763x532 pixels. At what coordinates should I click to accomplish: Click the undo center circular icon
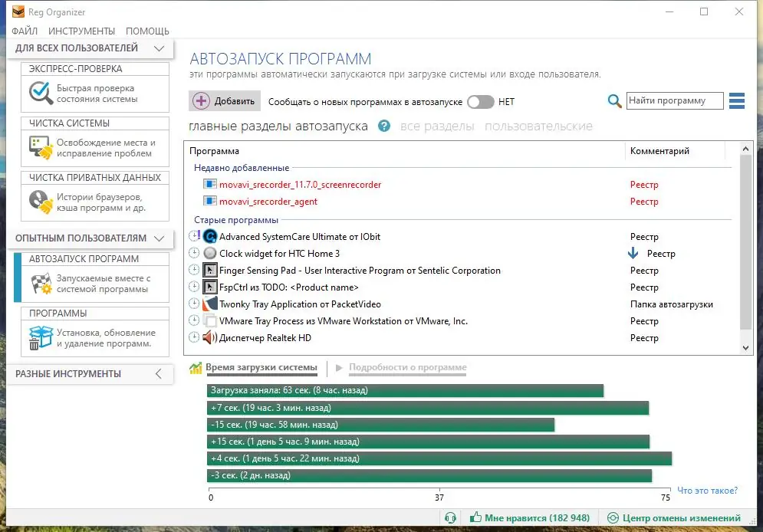point(613,518)
